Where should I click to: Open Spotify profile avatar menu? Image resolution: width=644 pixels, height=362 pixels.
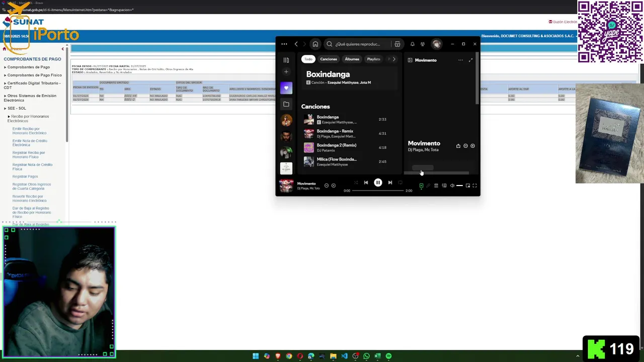coord(437,44)
